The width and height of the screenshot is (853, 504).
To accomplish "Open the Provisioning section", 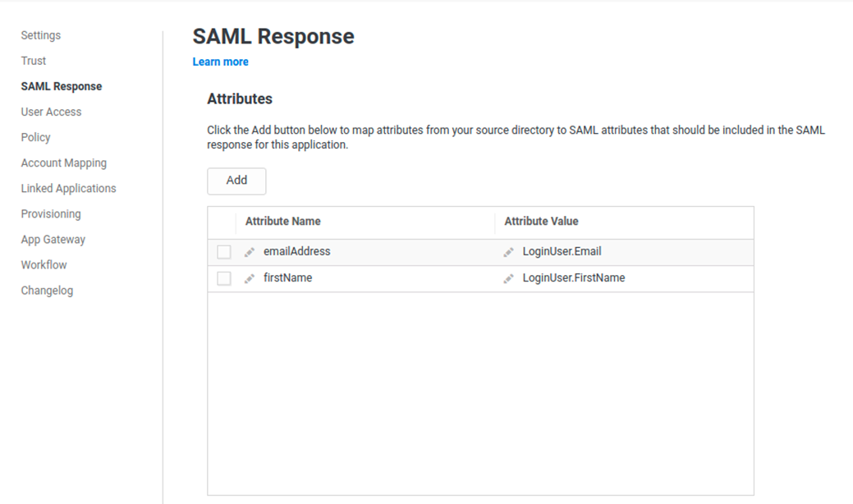I will click(50, 213).
